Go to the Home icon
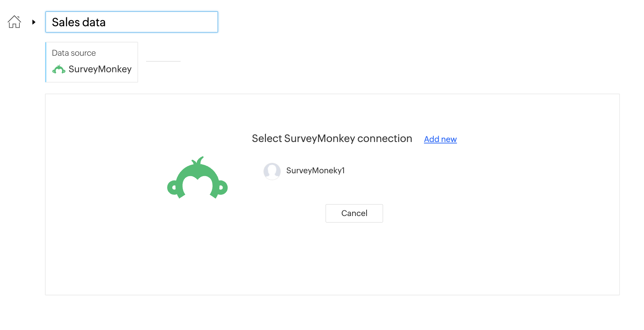 pos(14,22)
